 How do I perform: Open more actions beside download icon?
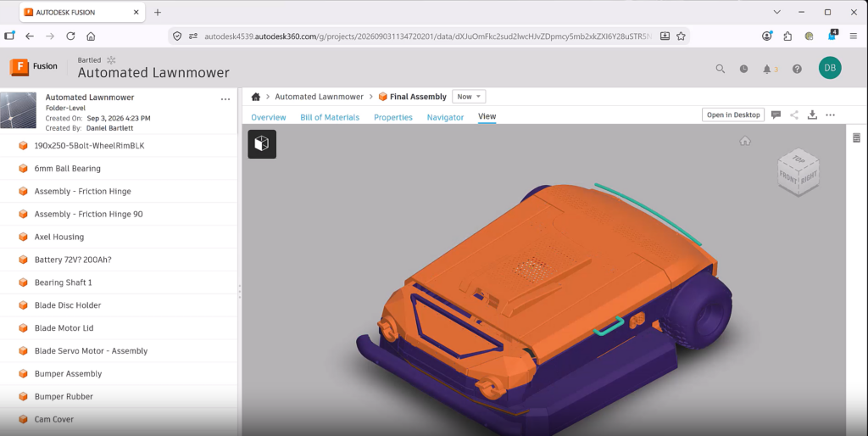pyautogui.click(x=831, y=115)
